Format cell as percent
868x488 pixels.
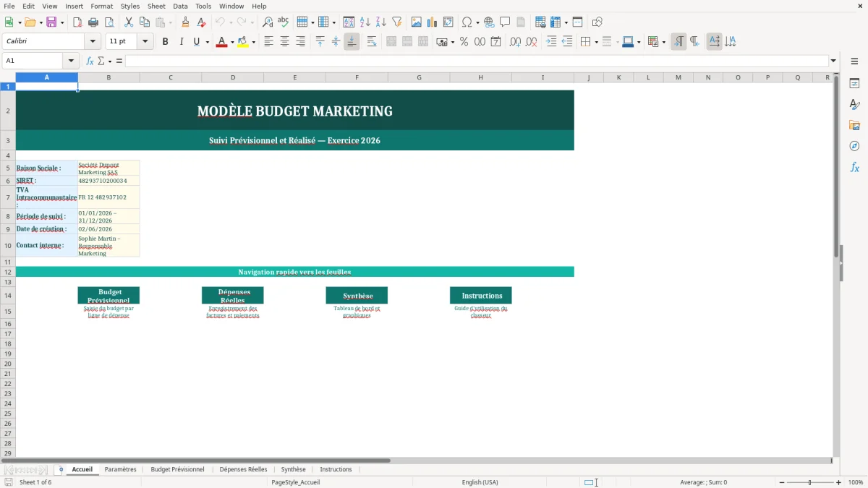coord(464,42)
